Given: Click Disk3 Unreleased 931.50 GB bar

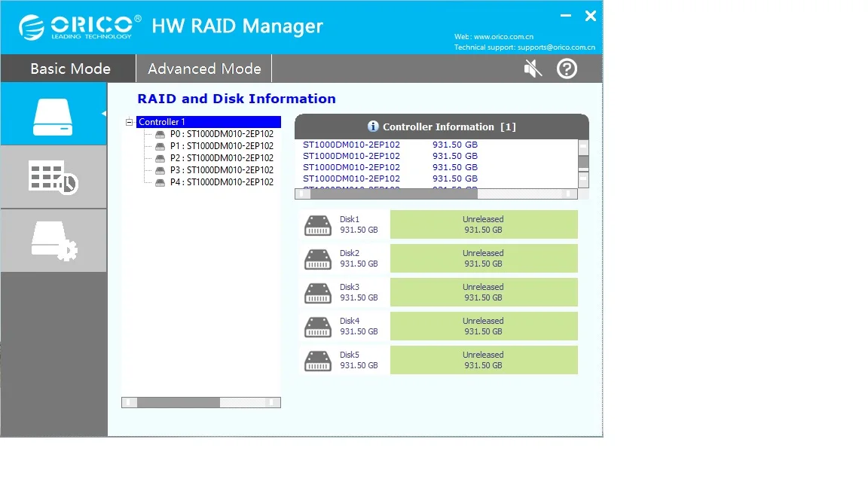Looking at the screenshot, I should tap(484, 292).
